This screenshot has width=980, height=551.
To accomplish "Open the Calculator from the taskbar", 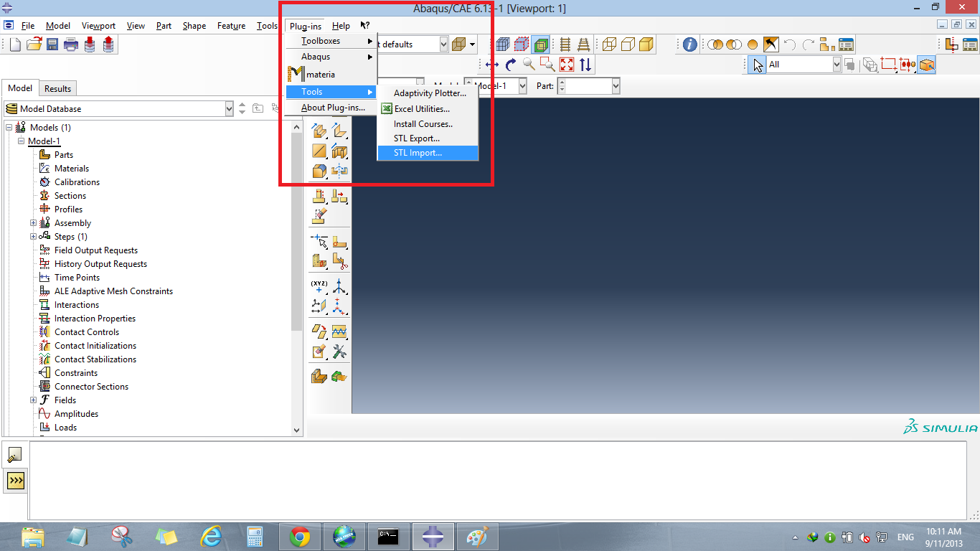I will (255, 536).
